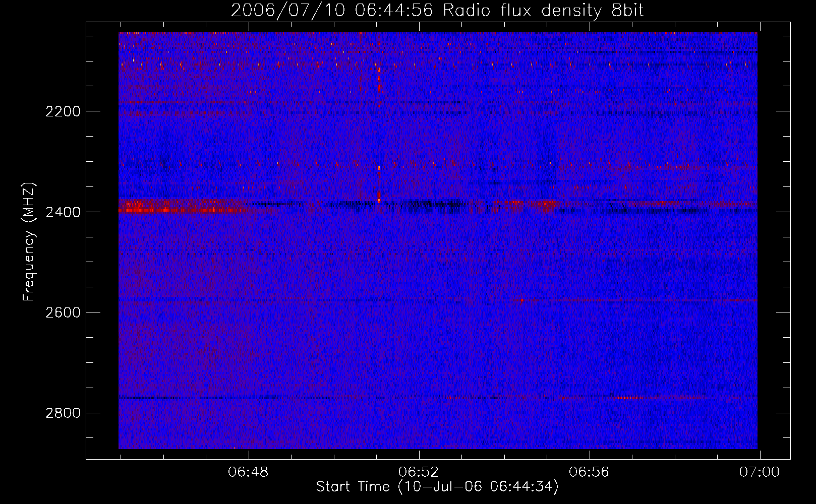Click the 2400 frequency tick label
This screenshot has width=816, height=504.
(63, 212)
